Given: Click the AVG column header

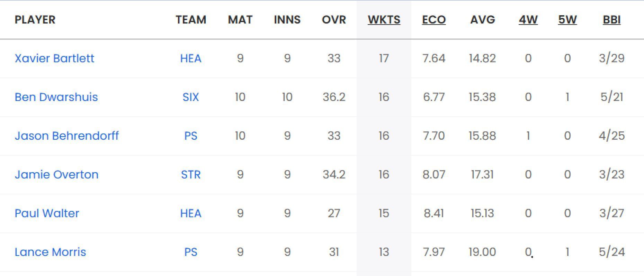Looking at the screenshot, I should [482, 20].
